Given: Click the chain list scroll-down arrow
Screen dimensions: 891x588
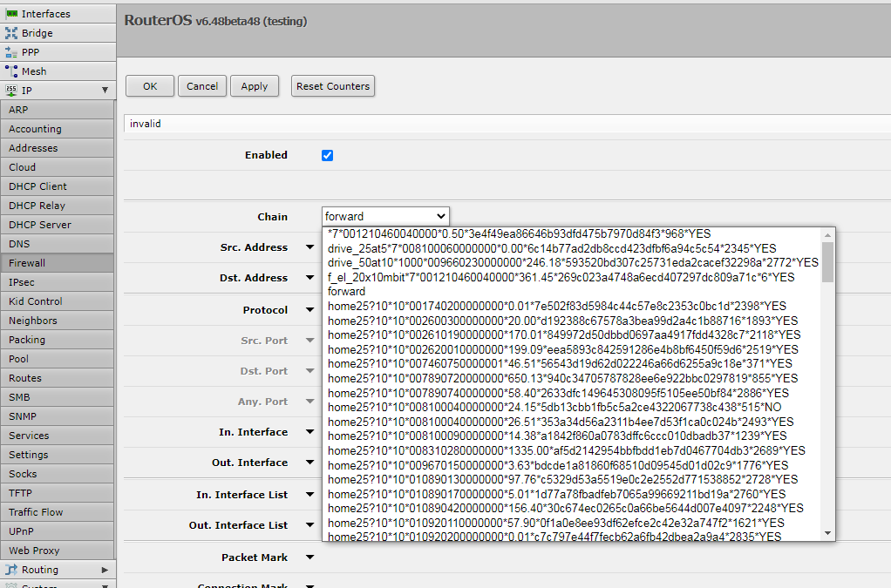Looking at the screenshot, I should [827, 533].
